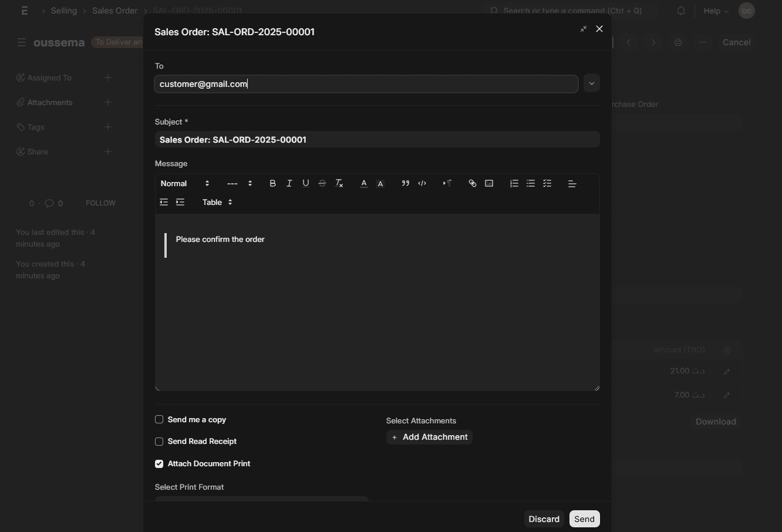Click the app logo home icon
Viewport: 782px width, 532px height.
[24, 11]
